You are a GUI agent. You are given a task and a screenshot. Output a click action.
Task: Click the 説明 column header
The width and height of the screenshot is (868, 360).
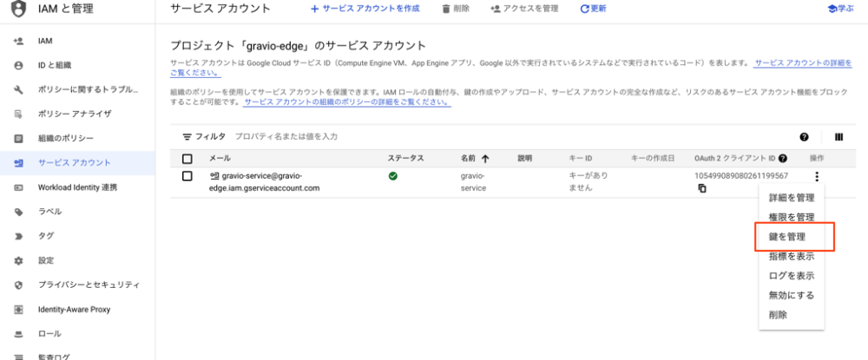click(524, 159)
